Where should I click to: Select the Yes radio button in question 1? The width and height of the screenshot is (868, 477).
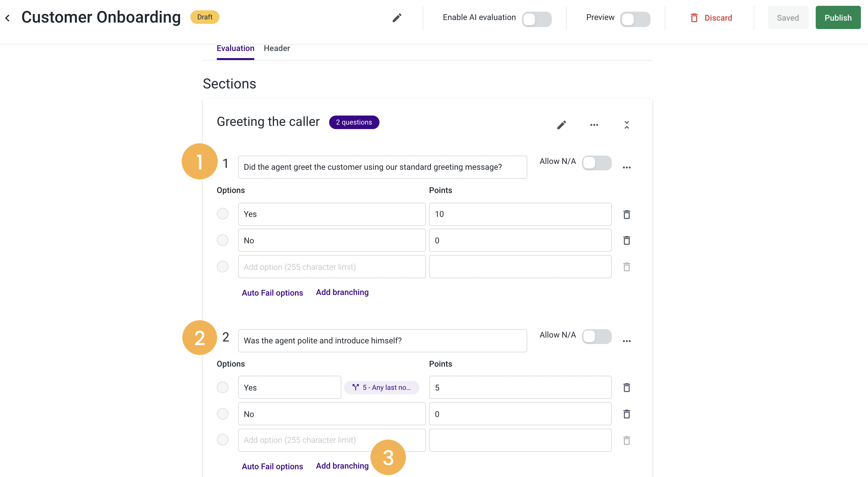click(x=222, y=214)
